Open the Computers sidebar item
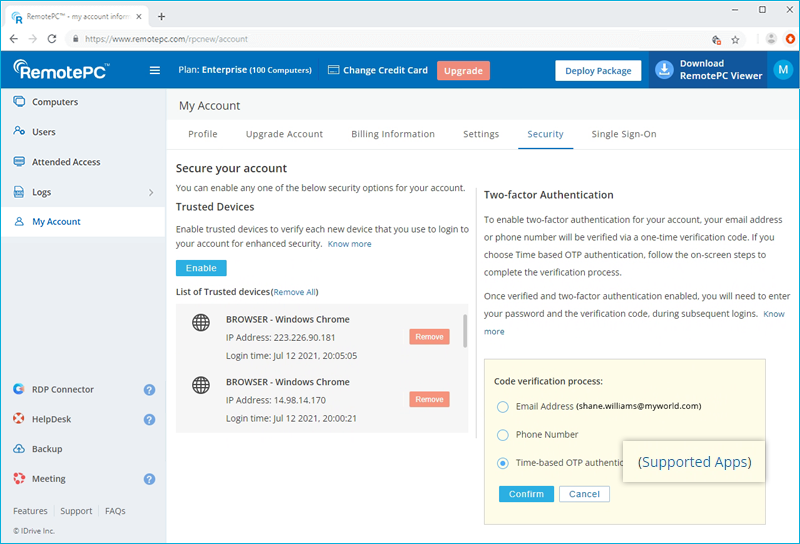800x544 pixels. (84, 102)
